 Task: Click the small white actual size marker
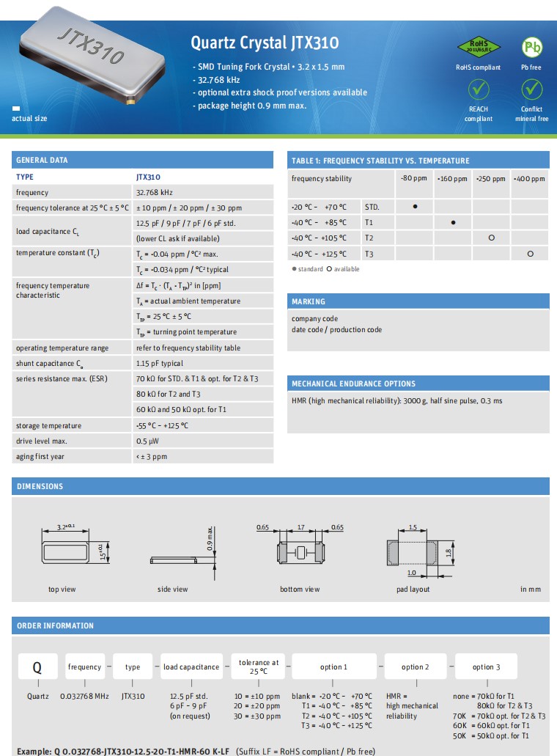(x=15, y=109)
